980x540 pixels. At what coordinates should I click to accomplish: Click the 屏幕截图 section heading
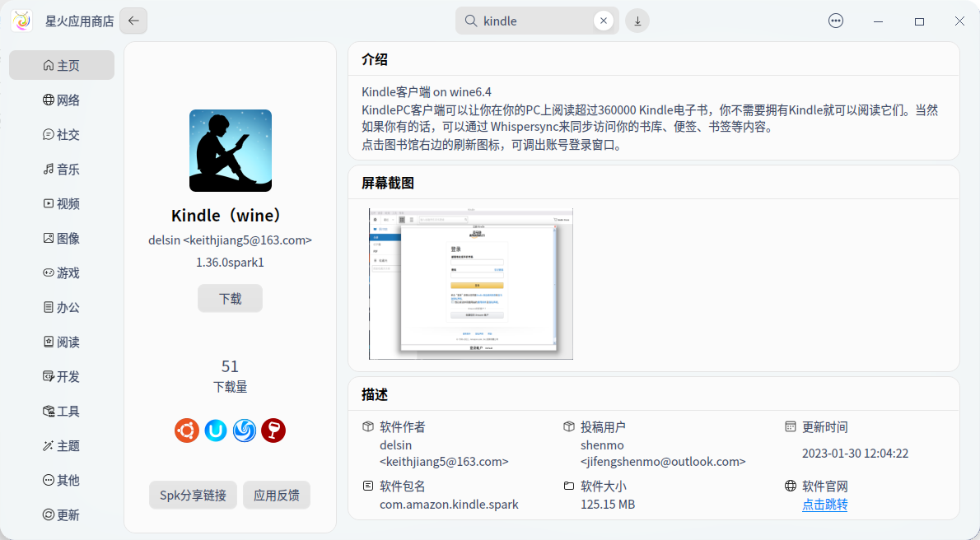click(x=388, y=183)
